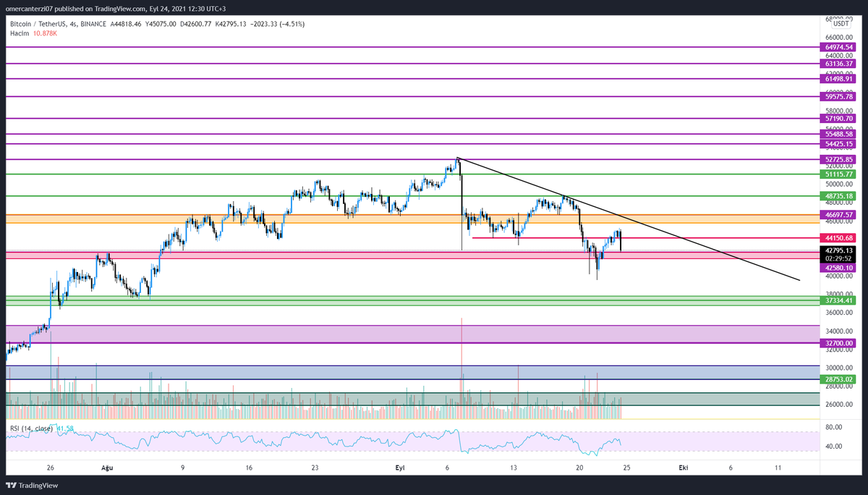Click the 59575.78 price level label
This screenshot has width=868, height=495.
tap(838, 96)
